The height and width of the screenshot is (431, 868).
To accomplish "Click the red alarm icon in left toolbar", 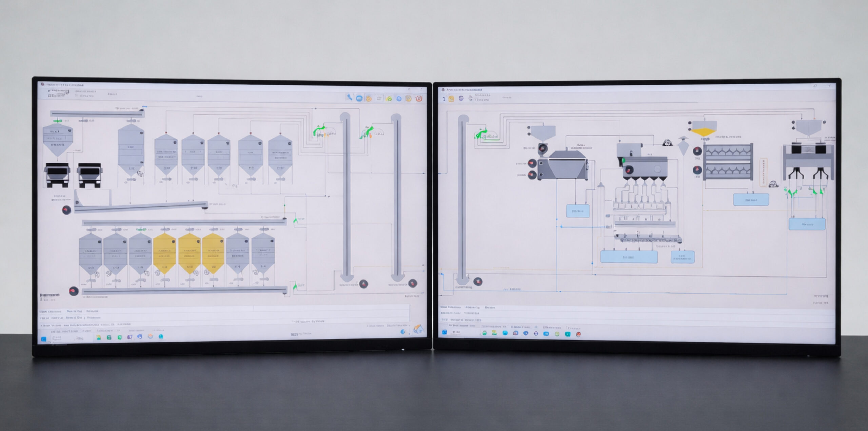I will coord(419,99).
